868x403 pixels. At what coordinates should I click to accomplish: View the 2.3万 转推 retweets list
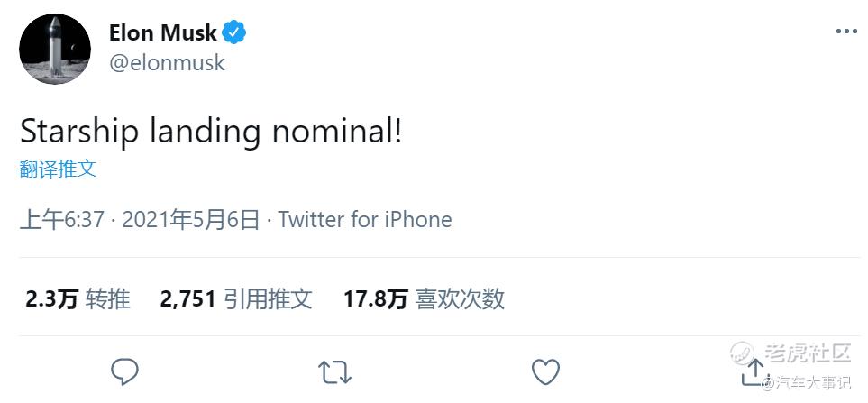78,299
